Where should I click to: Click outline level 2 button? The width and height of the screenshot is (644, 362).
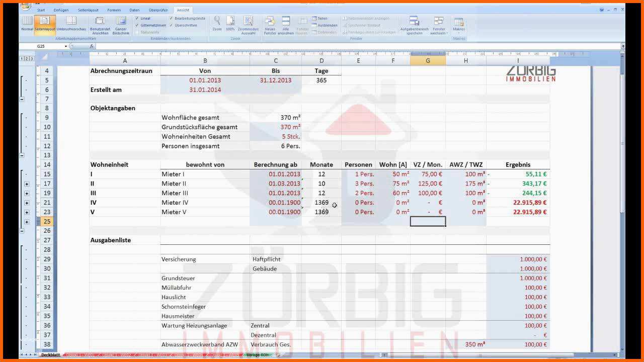pos(27,59)
